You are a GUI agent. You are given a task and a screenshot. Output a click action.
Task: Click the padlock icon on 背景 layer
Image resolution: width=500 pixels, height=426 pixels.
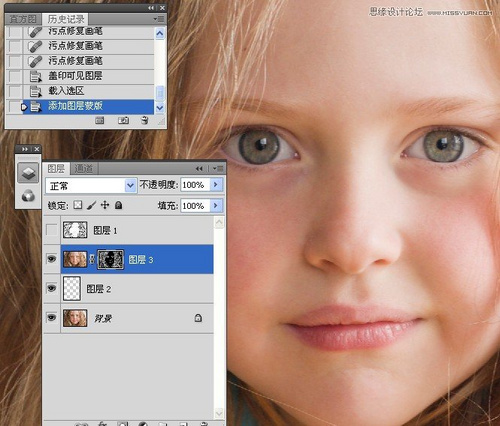(198, 318)
